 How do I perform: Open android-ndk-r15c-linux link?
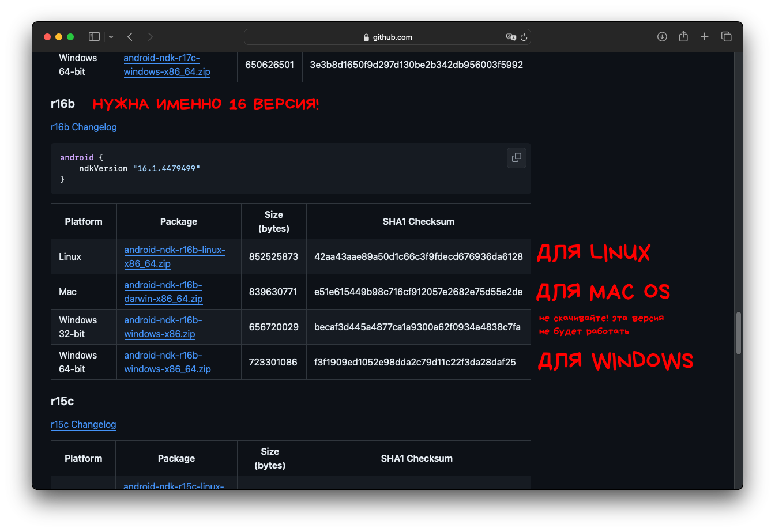(x=174, y=486)
